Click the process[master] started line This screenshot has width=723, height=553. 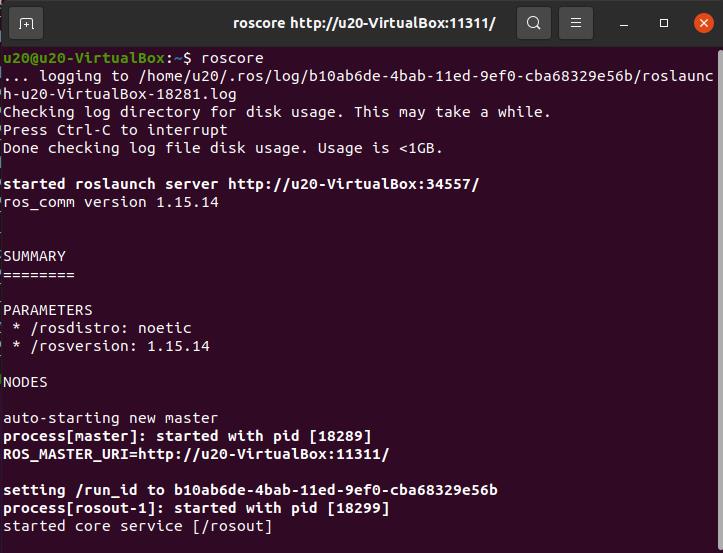(187, 436)
